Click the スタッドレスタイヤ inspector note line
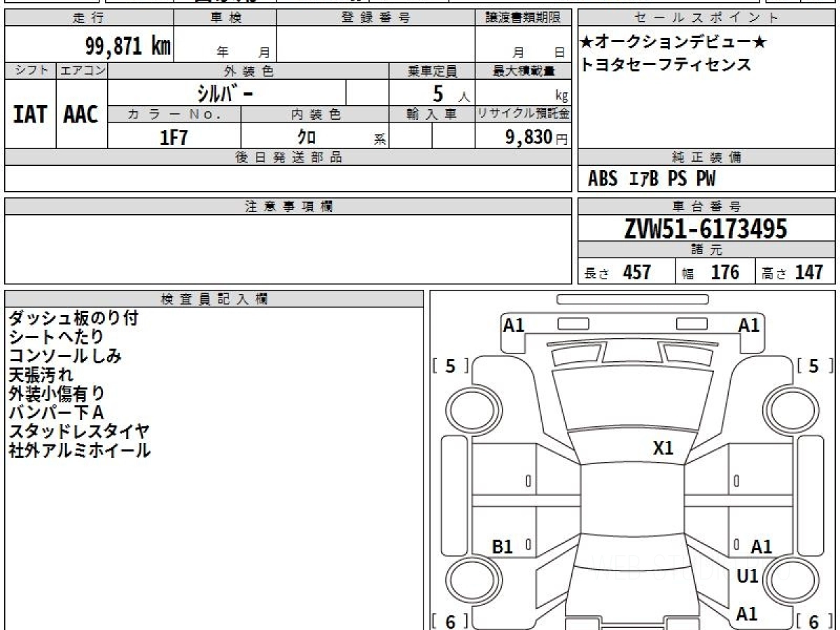The image size is (840, 630). [x=79, y=431]
